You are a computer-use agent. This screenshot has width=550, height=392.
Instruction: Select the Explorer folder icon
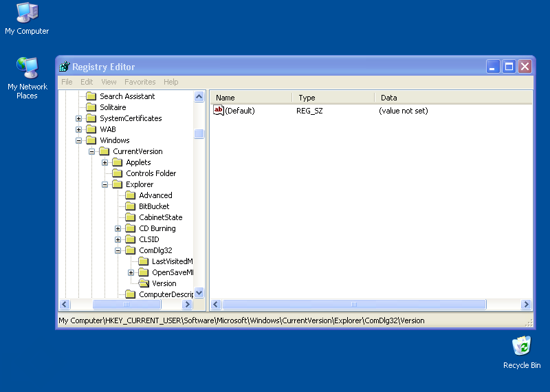tap(117, 184)
